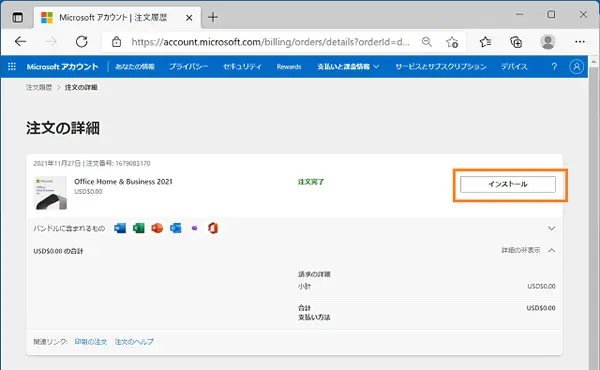
Task: Click the Office Home & Business 2021 product image
Action: pos(51,193)
